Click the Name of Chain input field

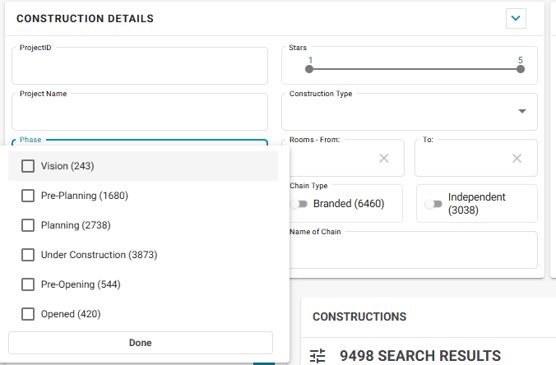pos(413,250)
